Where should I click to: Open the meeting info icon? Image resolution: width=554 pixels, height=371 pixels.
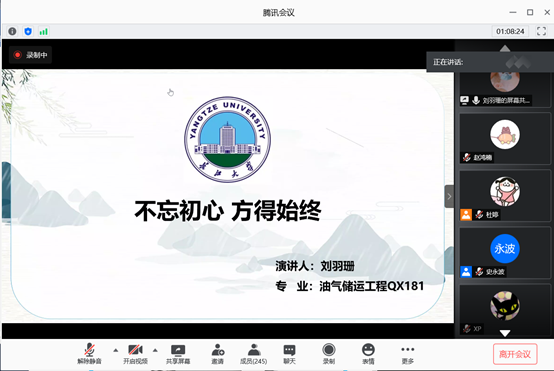point(12,31)
